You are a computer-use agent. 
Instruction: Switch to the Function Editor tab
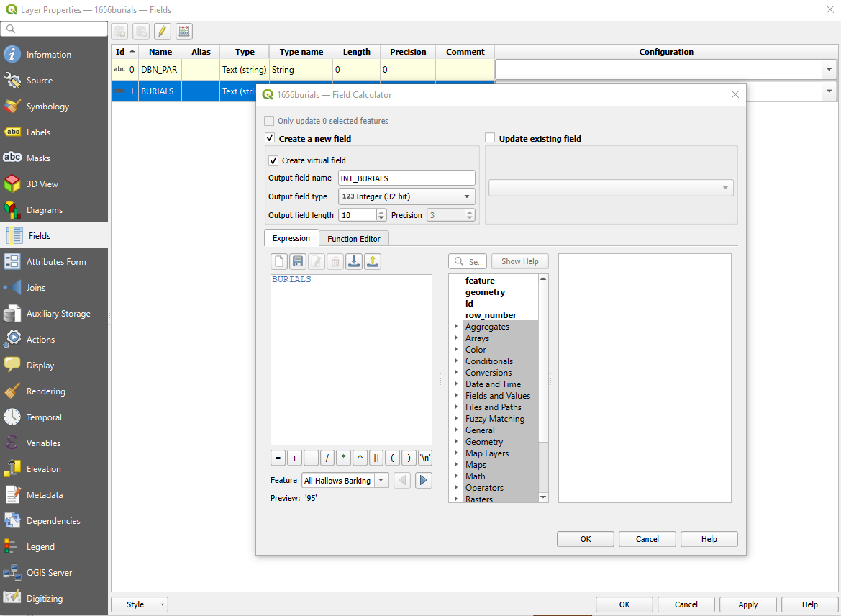[353, 238]
